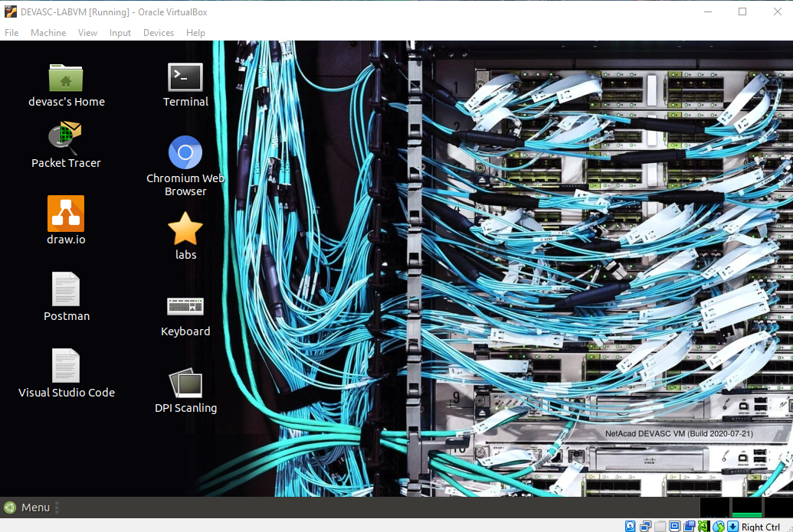The width and height of the screenshot is (793, 532).
Task: Expand the Devices menu
Action: 159,33
